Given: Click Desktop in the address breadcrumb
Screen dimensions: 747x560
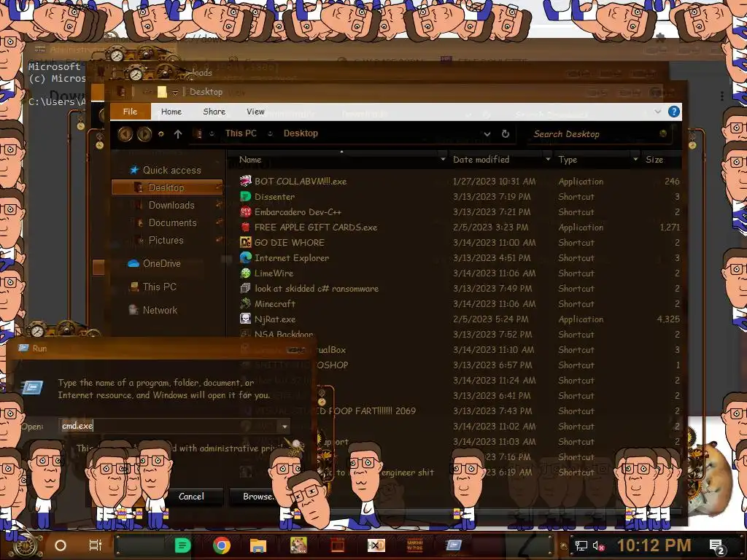Looking at the screenshot, I should coord(301,133).
